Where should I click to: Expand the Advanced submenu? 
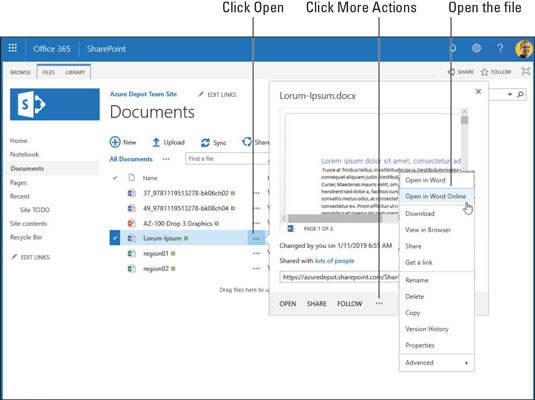coord(437,362)
